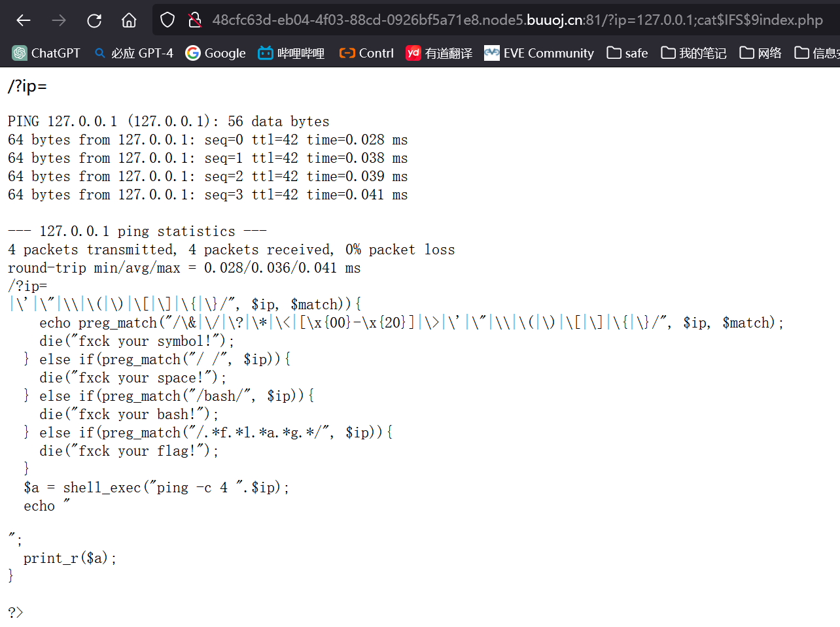Go back to the previous page
Screen dimensions: 840x627
[x=24, y=20]
